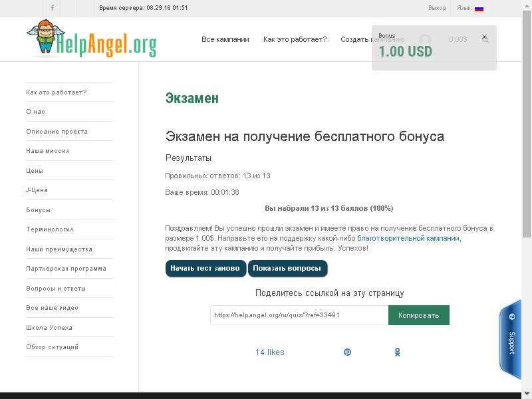
Task: Click the 'Выход' logout link
Action: coord(437,8)
